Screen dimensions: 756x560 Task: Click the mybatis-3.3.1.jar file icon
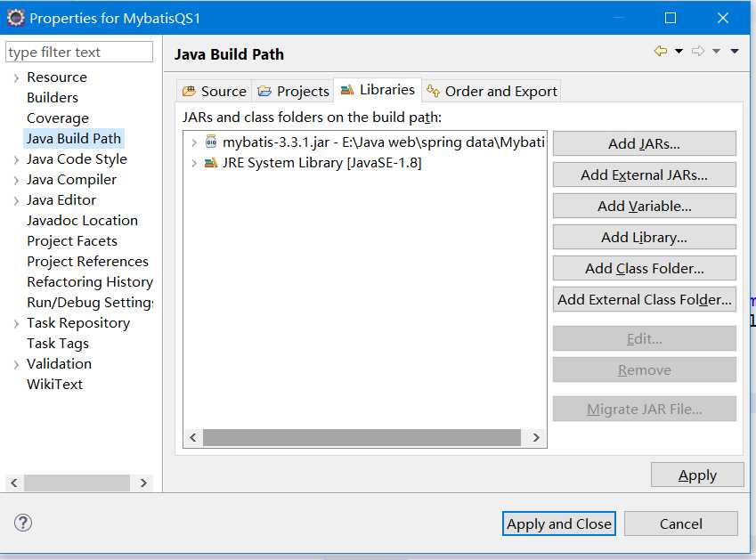point(211,142)
